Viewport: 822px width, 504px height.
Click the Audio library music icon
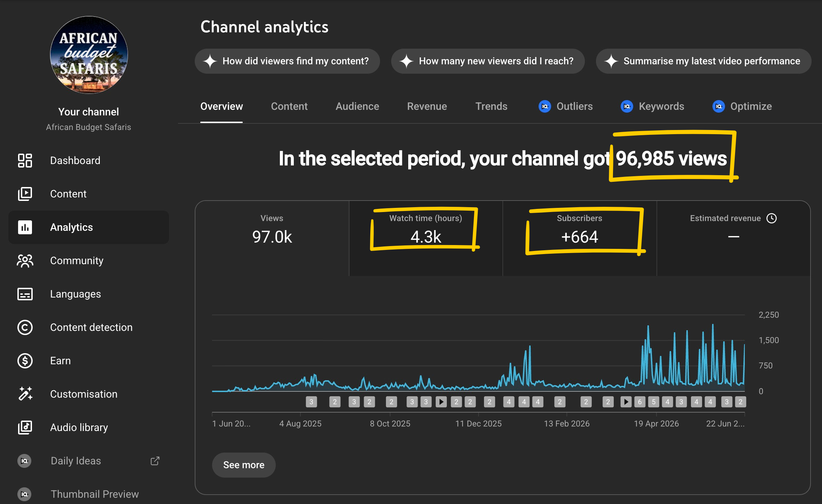click(25, 428)
